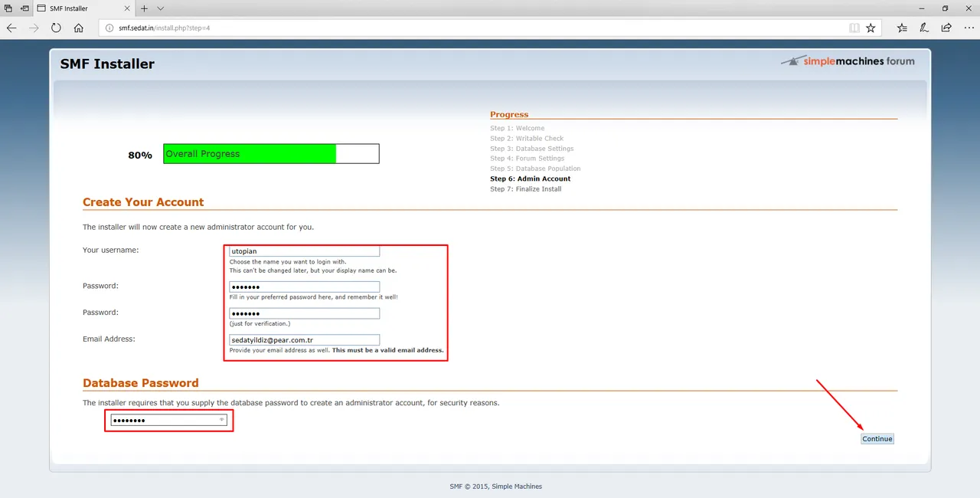The width and height of the screenshot is (980, 498).
Task: Open Reading view icon in address bar
Action: click(854, 28)
